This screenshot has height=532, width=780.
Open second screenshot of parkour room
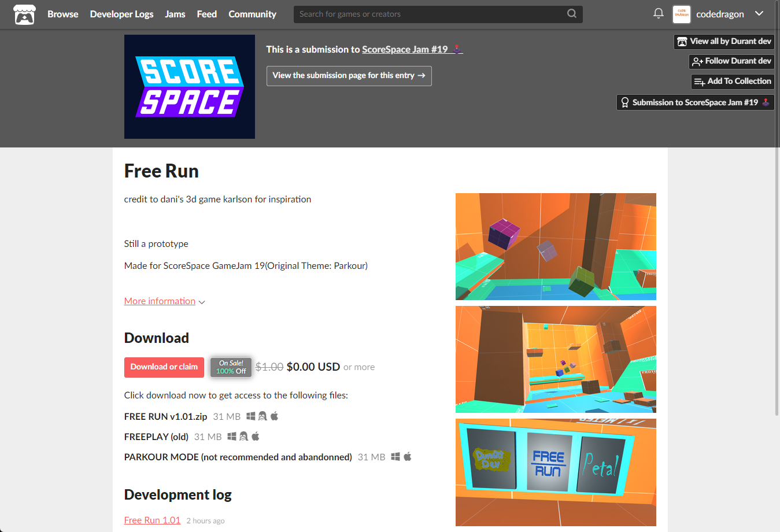(556, 359)
